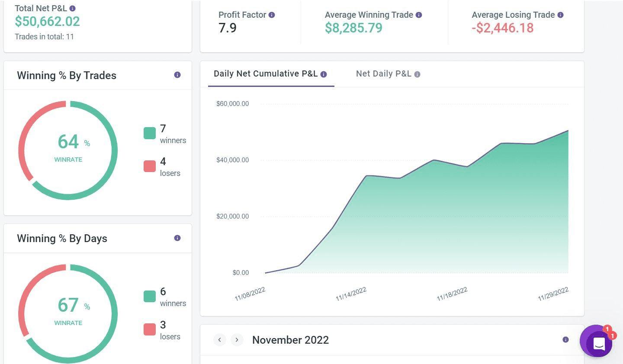The height and width of the screenshot is (364, 623).
Task: Click Profit Factor info icon
Action: click(x=272, y=15)
